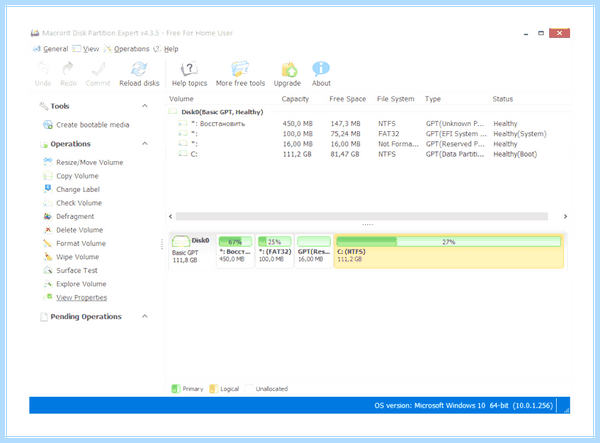Click the View Properties link

82,297
